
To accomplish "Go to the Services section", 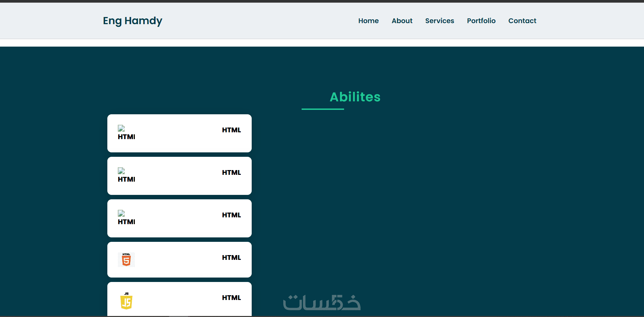I will (x=440, y=21).
